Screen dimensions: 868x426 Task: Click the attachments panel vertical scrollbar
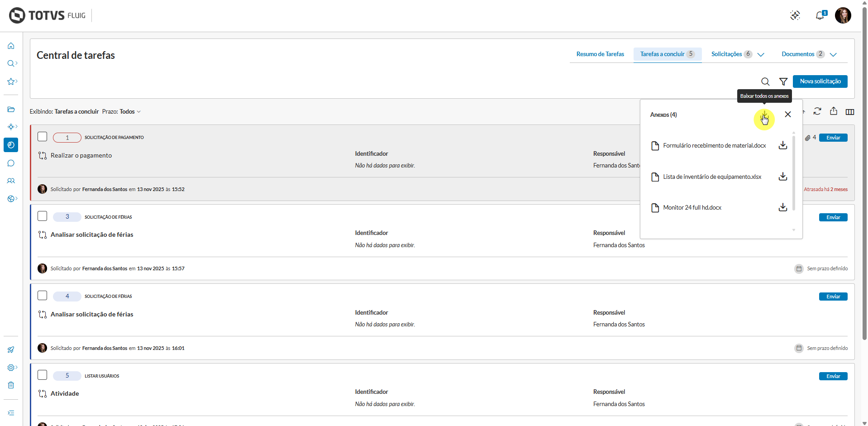[x=794, y=172]
